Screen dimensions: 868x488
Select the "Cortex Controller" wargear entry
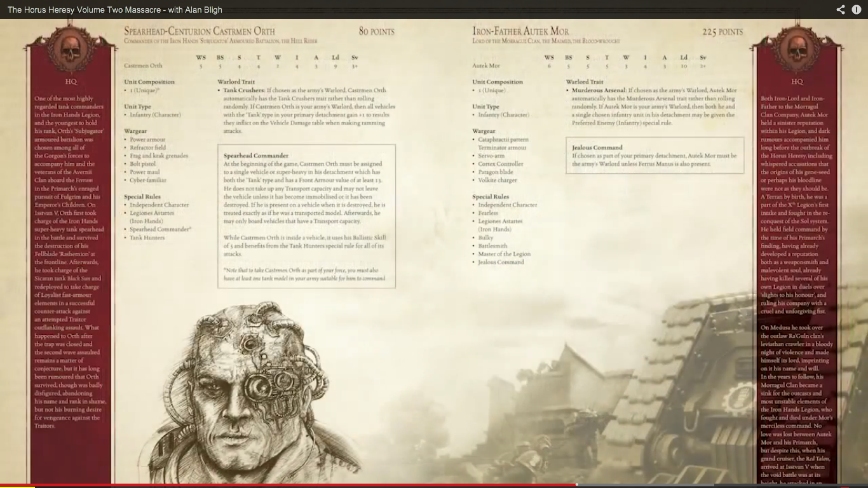pos(501,164)
